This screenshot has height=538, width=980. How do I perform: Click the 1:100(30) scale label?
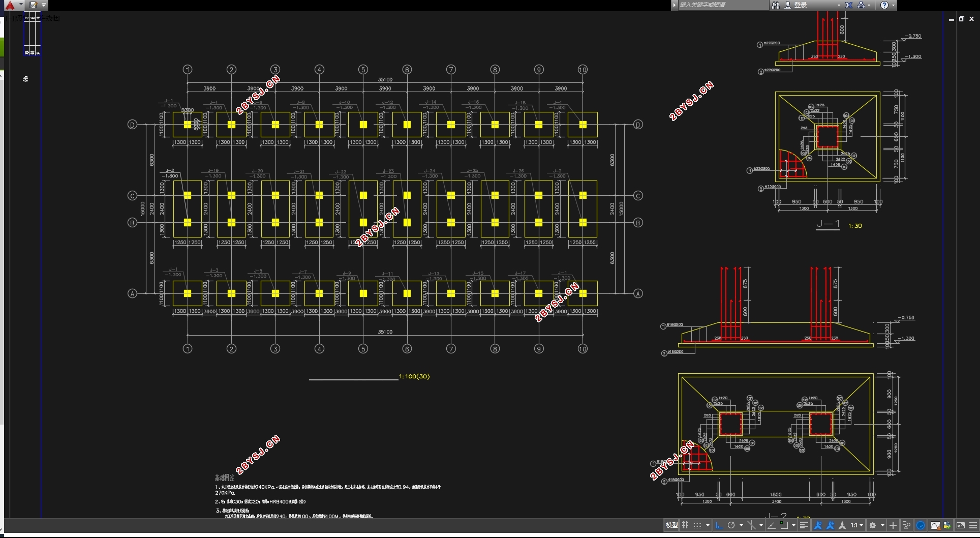[x=414, y=376]
